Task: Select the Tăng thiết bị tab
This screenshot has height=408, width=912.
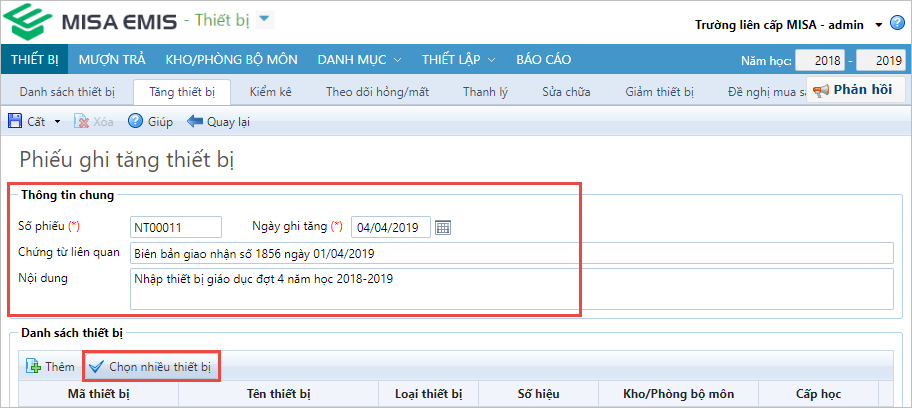Action: pyautogui.click(x=181, y=92)
